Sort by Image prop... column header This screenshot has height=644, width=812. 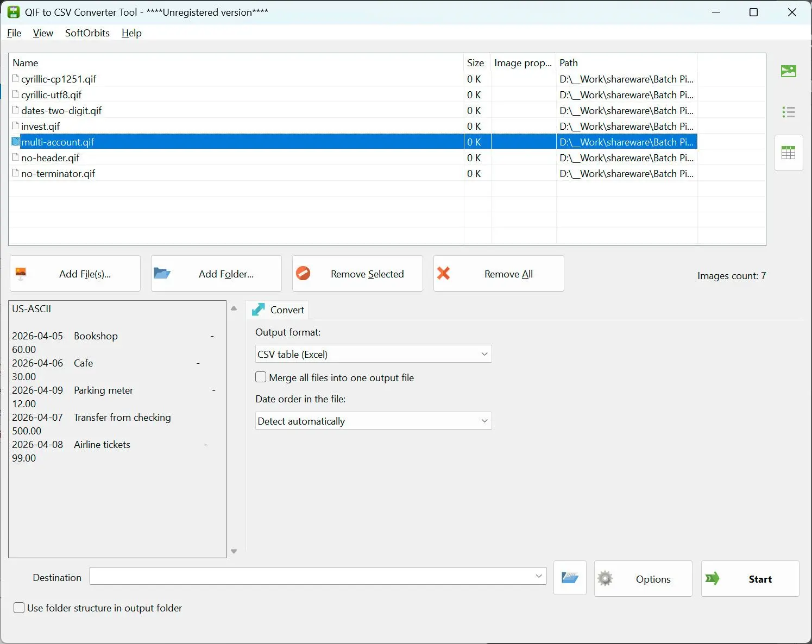524,63
